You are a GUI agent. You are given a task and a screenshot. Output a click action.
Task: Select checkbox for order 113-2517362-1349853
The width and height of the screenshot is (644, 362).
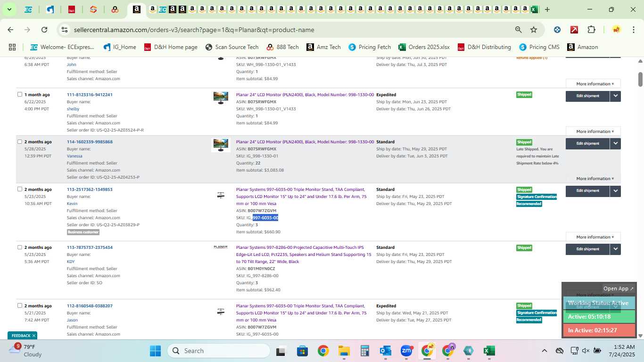click(20, 189)
